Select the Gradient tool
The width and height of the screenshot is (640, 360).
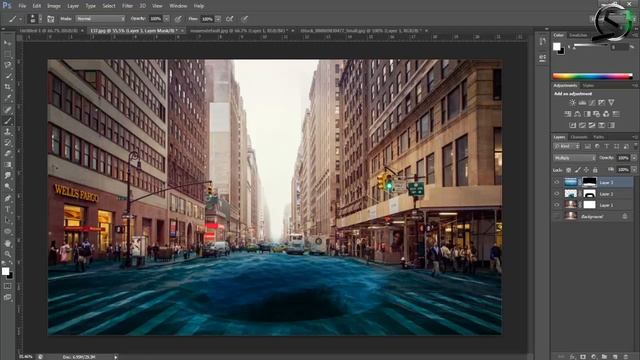click(7, 164)
